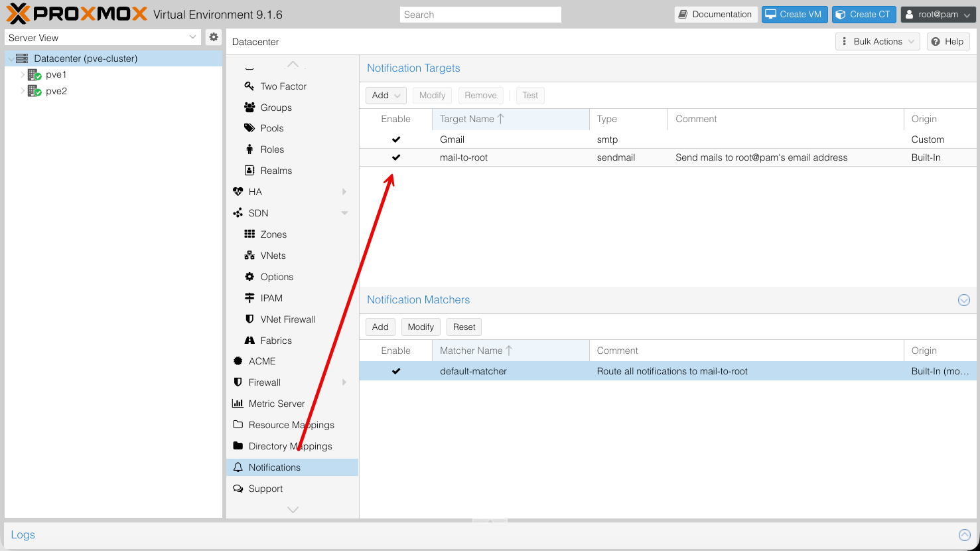Viewport: 980px width, 551px height.
Task: Expand the pve2 node tree
Action: pos(23,91)
